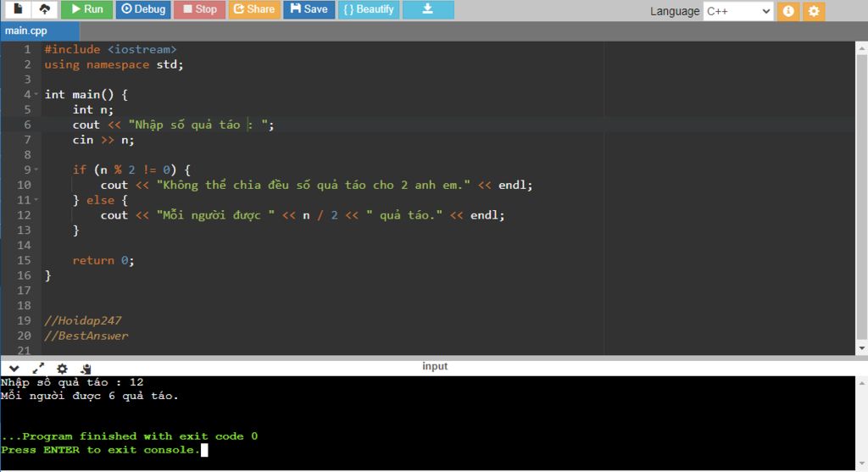Beautify the source code

pyautogui.click(x=368, y=9)
